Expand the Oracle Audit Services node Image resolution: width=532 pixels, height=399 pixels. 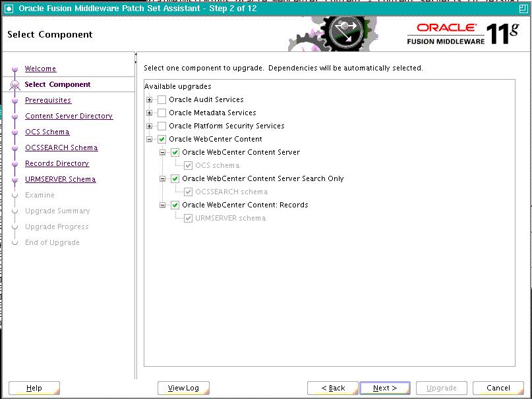149,99
